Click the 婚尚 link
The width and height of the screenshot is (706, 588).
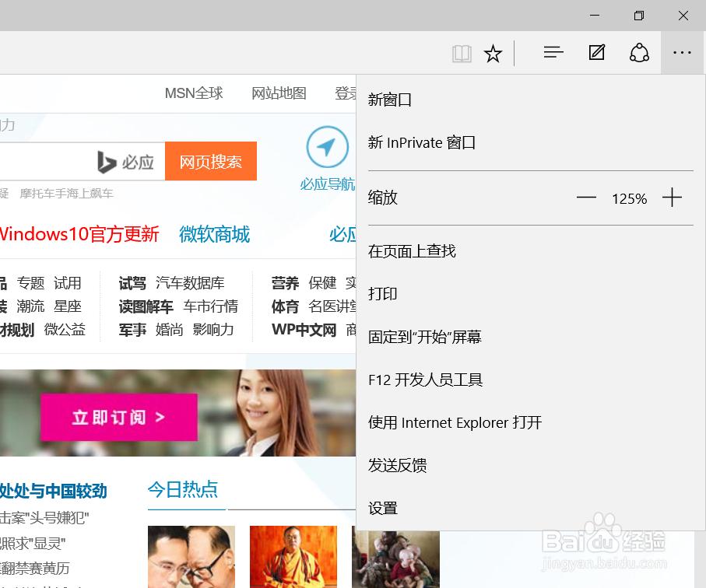click(x=169, y=330)
